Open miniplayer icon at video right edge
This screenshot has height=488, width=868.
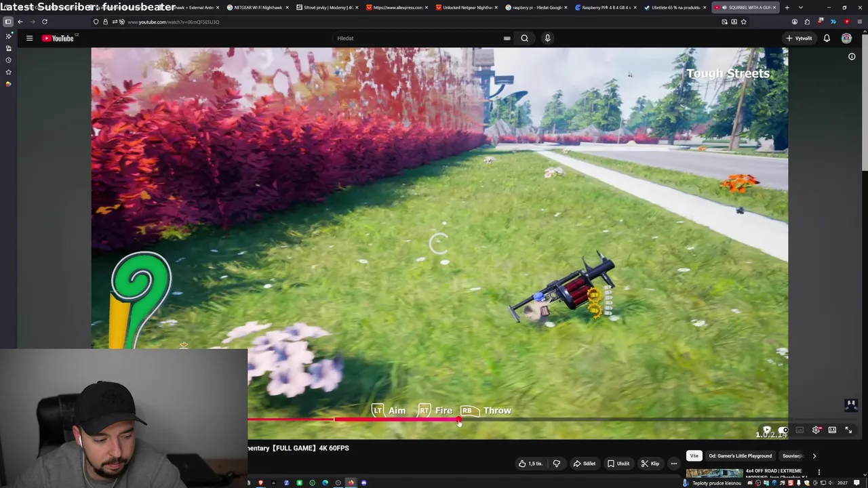[x=851, y=405]
